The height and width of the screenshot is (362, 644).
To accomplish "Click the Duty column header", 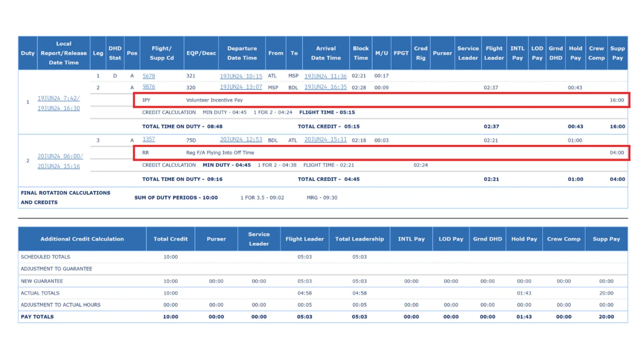I will 28,53.
